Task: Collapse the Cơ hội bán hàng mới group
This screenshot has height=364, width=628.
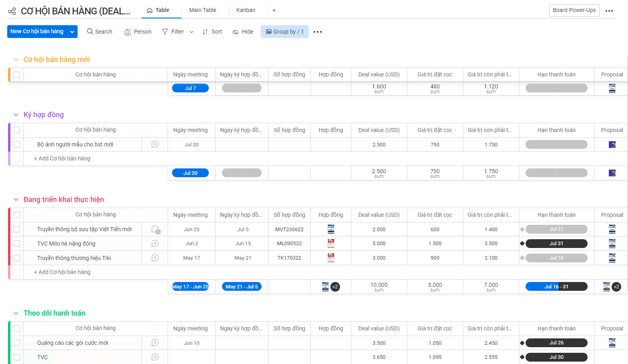Action: coord(16,60)
